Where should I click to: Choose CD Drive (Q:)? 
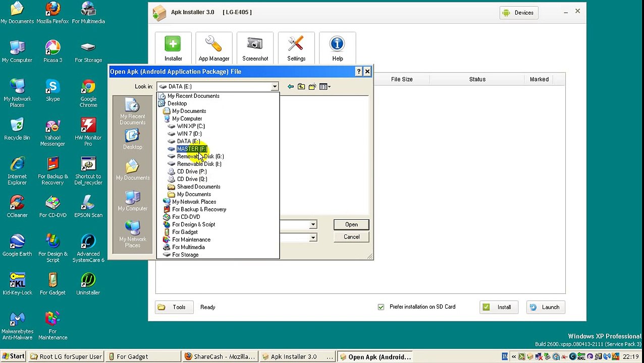point(192,179)
